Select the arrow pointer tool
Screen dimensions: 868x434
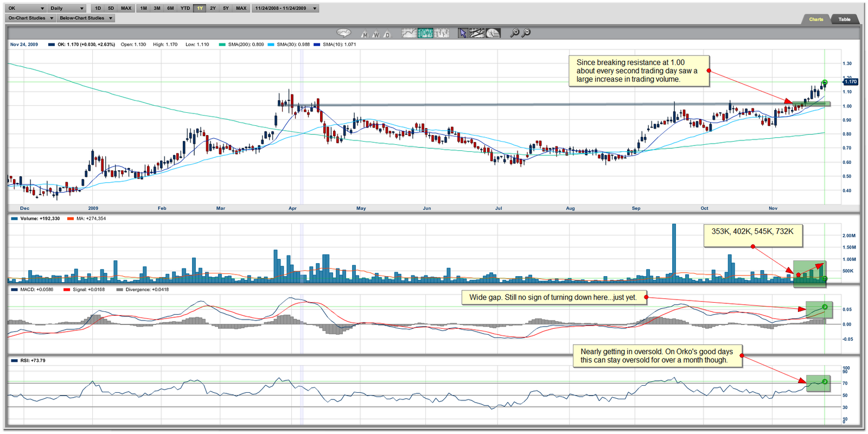pyautogui.click(x=462, y=33)
